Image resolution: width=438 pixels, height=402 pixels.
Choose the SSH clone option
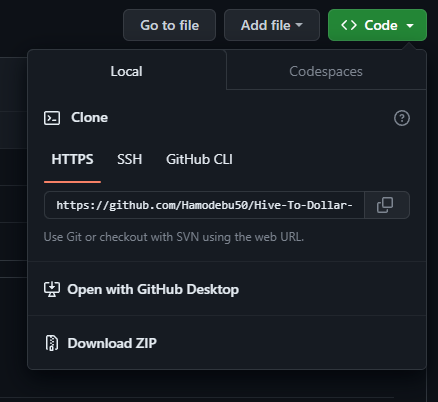[x=129, y=159]
